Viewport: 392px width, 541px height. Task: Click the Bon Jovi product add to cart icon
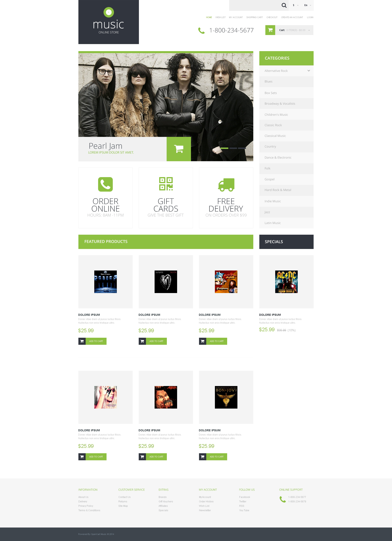[203, 457]
